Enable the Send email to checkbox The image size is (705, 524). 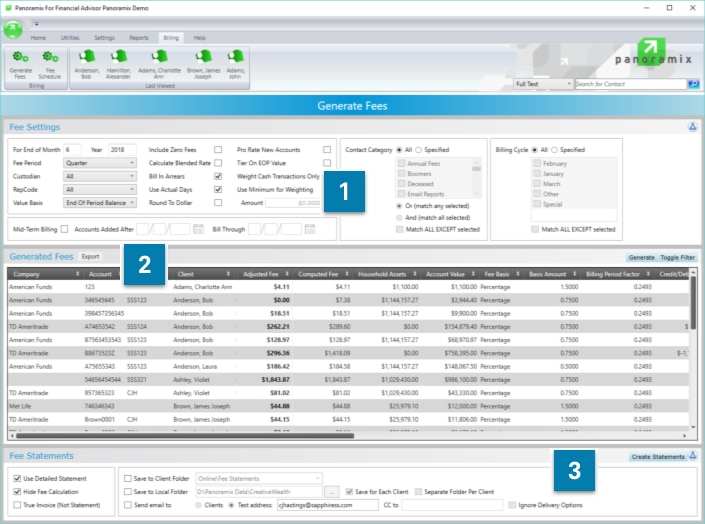pos(128,505)
